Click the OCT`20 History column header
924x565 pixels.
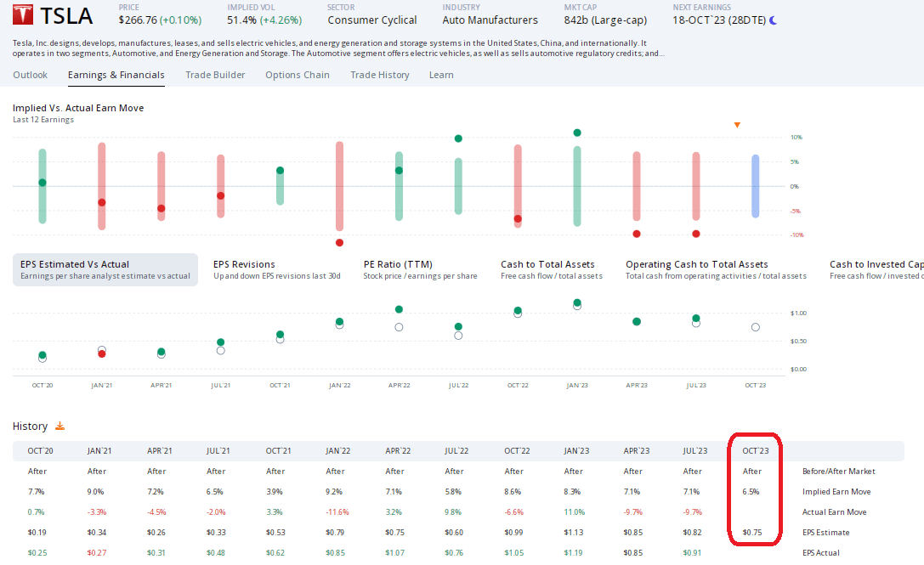point(40,450)
